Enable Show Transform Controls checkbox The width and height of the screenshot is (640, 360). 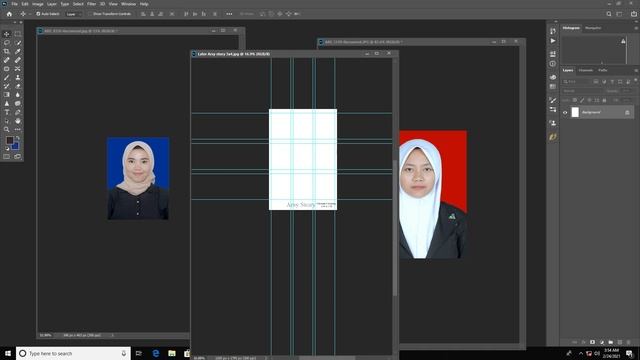coord(90,14)
